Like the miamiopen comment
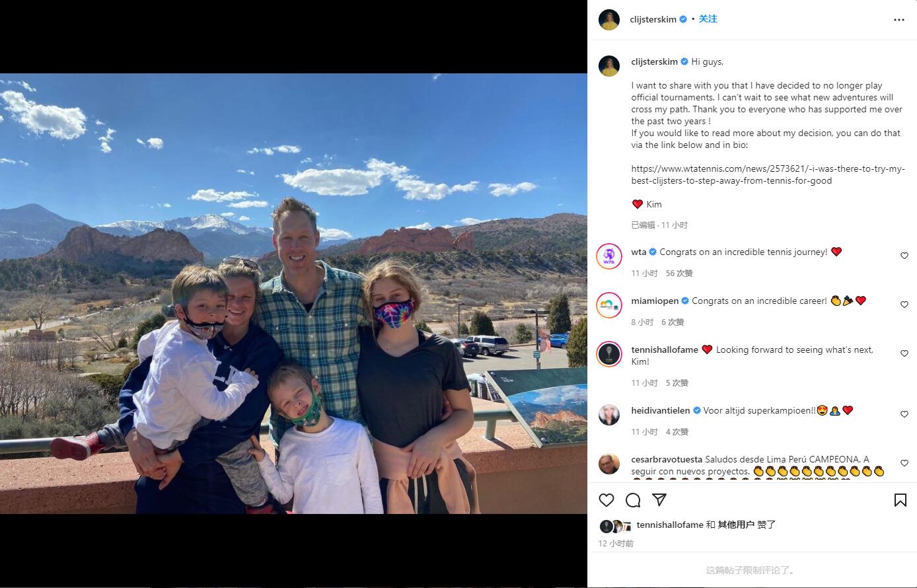The height and width of the screenshot is (588, 917). click(x=904, y=305)
